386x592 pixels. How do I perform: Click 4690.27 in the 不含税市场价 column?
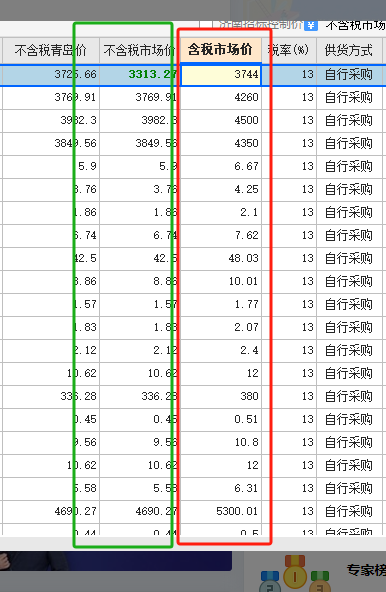[x=139, y=512]
